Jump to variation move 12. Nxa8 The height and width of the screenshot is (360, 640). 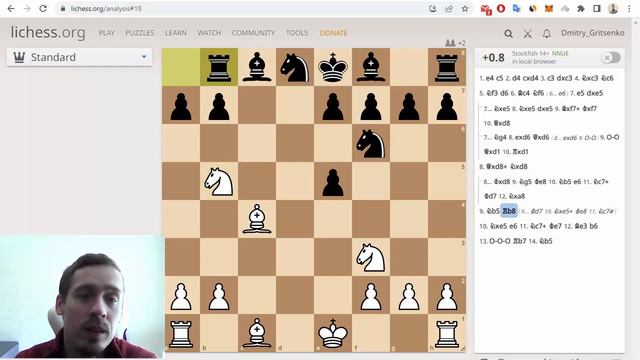(x=517, y=196)
